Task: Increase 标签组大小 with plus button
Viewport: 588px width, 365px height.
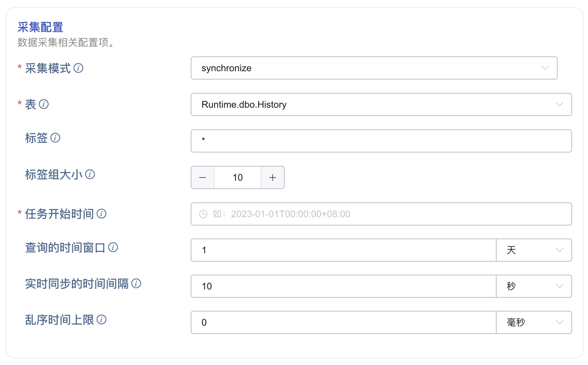Action: tap(273, 177)
